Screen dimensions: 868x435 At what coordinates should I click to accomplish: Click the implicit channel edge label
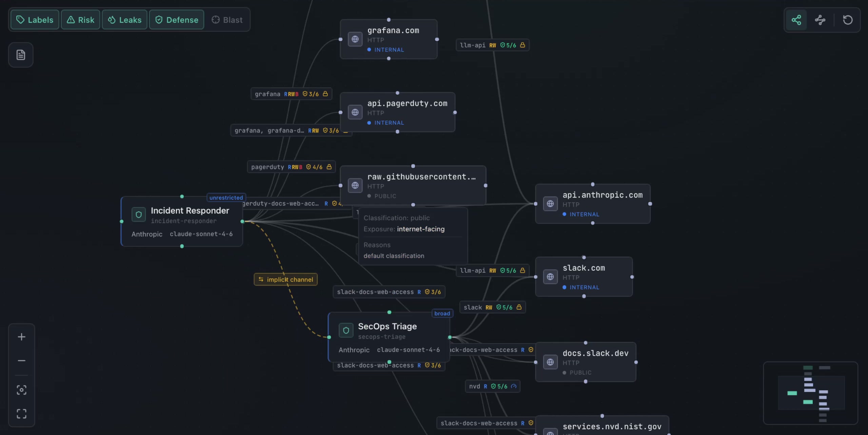point(286,279)
